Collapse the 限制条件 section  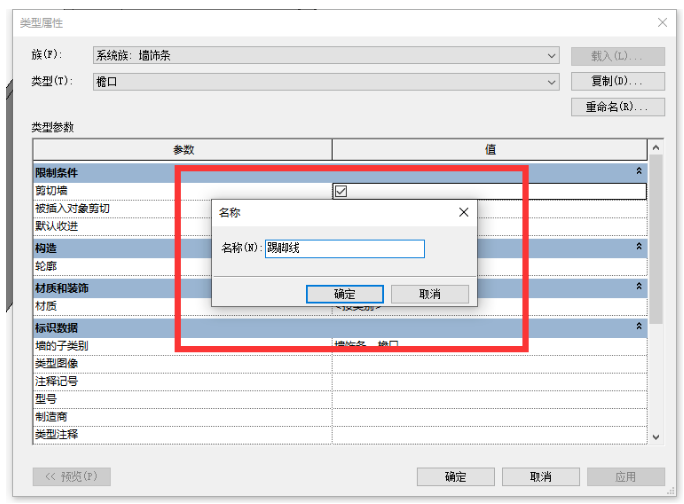click(639, 171)
